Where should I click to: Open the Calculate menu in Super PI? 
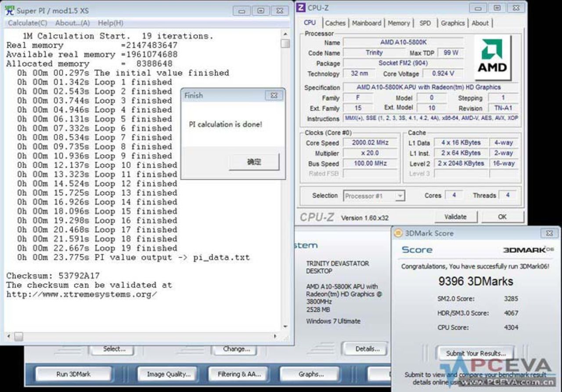pyautogui.click(x=27, y=23)
